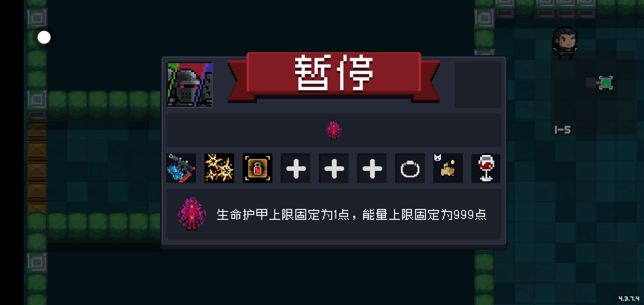Image resolution: width=644 pixels, height=305 pixels.
Task: Tap the locked red potion slot
Action: point(257,168)
